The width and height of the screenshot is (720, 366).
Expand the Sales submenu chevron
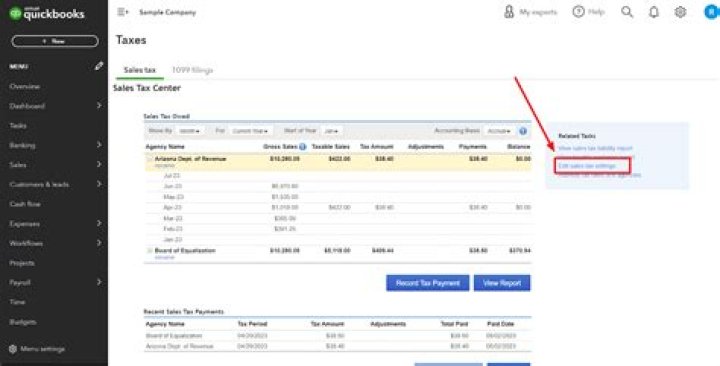[x=99, y=164]
